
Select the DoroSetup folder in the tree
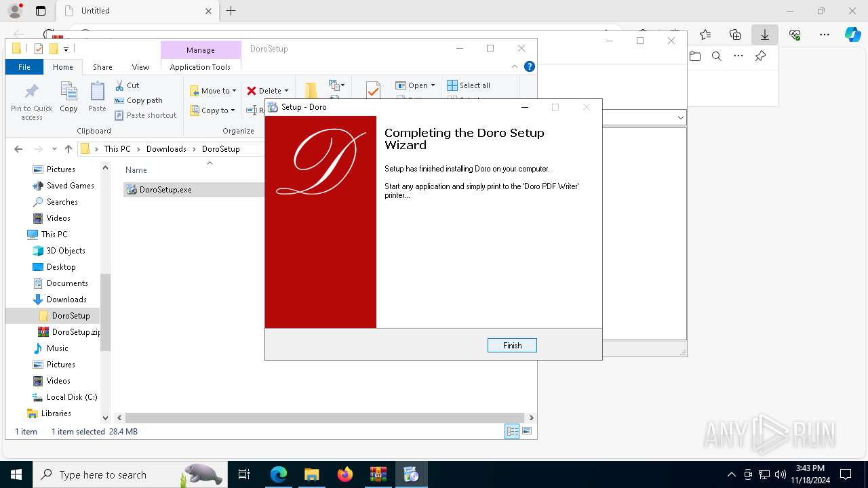[x=53, y=316]
